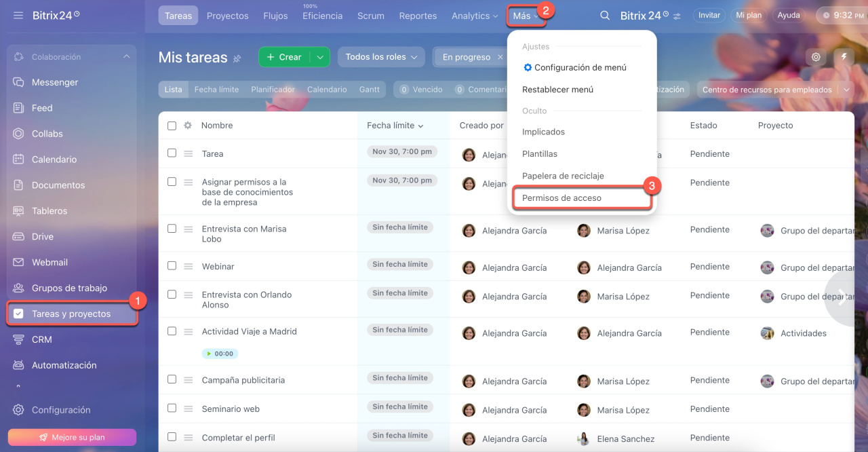The height and width of the screenshot is (452, 868).
Task: Click the Mejore su plan button
Action: coord(72,437)
